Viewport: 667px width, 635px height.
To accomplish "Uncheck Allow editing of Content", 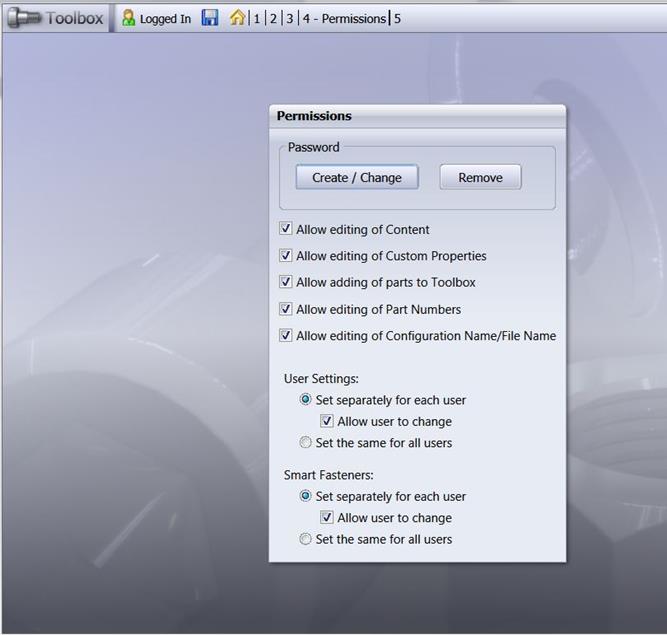I will [x=286, y=229].
